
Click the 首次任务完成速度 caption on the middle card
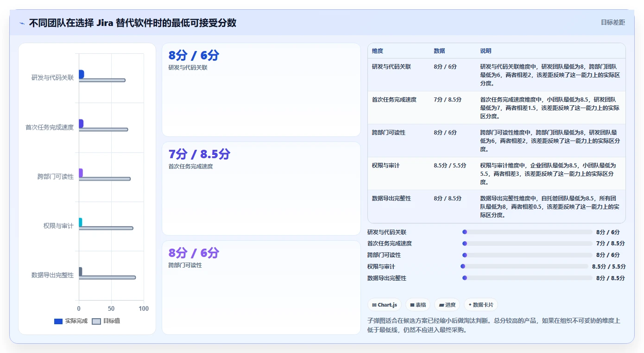click(191, 167)
